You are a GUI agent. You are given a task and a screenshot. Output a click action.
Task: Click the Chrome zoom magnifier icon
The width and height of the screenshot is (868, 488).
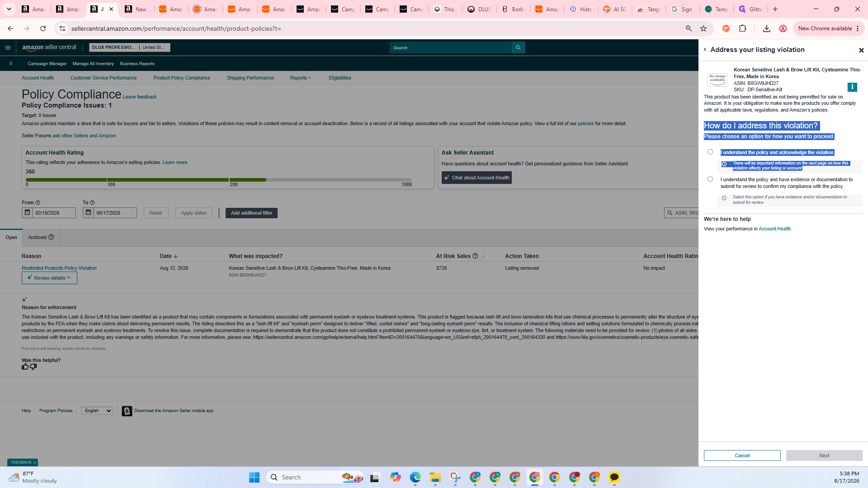pyautogui.click(x=689, y=28)
